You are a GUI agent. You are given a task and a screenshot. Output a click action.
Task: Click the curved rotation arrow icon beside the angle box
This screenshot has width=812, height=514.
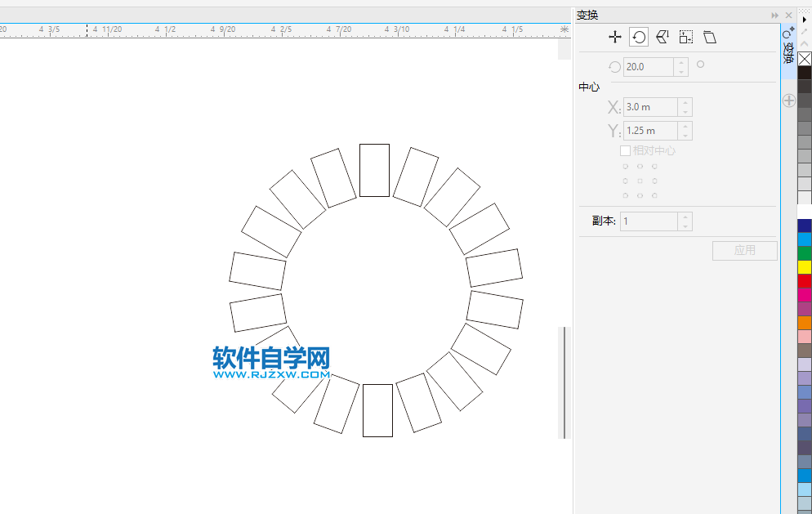click(614, 66)
